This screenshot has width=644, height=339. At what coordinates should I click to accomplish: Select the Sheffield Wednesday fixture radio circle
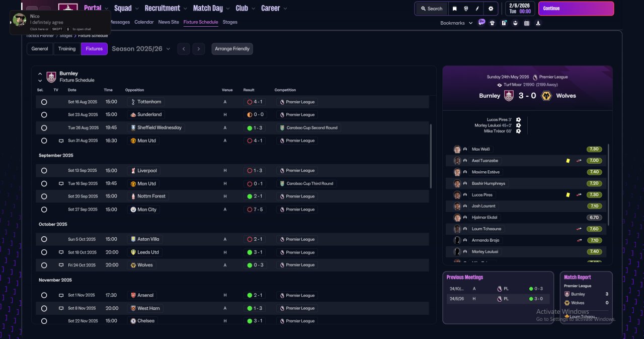(x=44, y=128)
